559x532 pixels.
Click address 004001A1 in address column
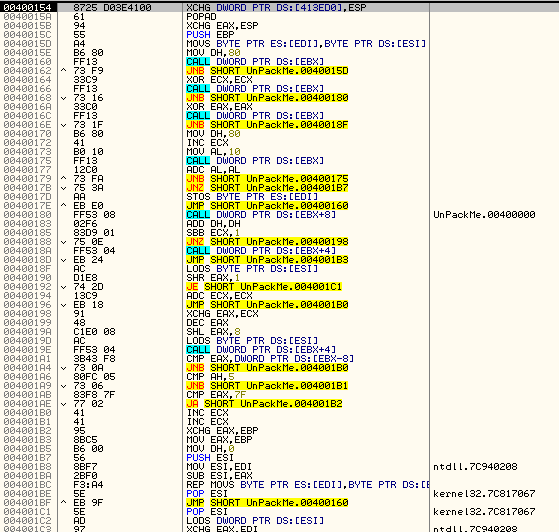27,359
